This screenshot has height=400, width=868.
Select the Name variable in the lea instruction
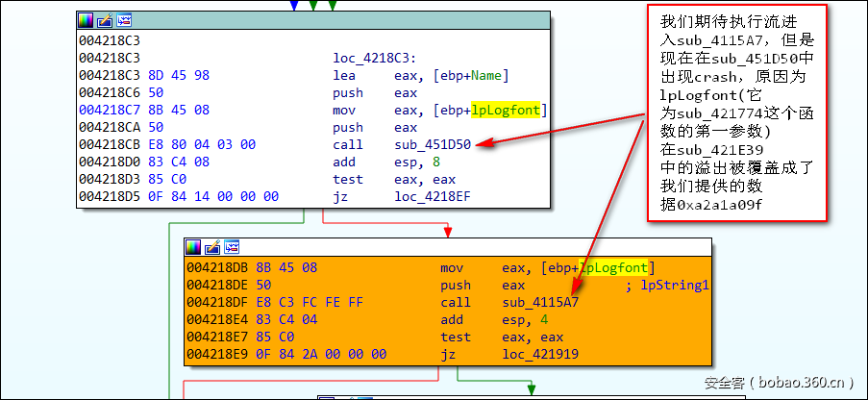[485, 75]
